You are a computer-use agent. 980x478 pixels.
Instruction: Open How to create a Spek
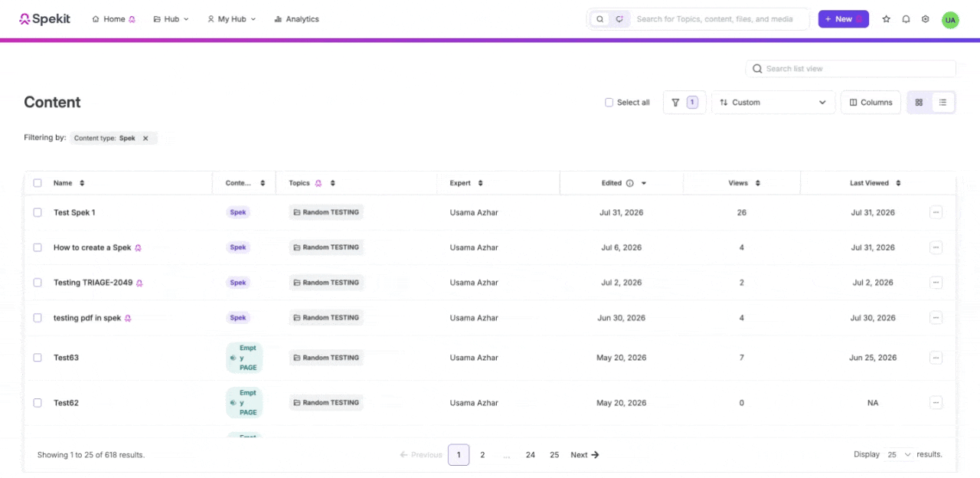[x=93, y=247]
